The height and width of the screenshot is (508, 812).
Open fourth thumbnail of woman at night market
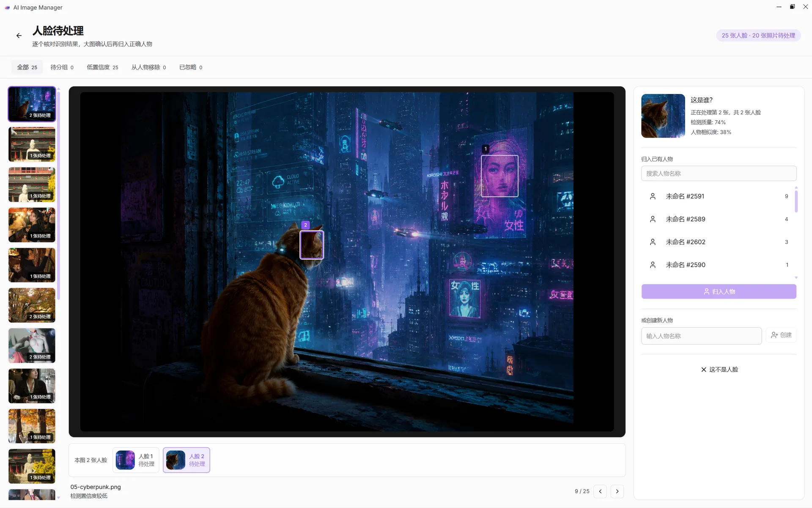pos(32,225)
